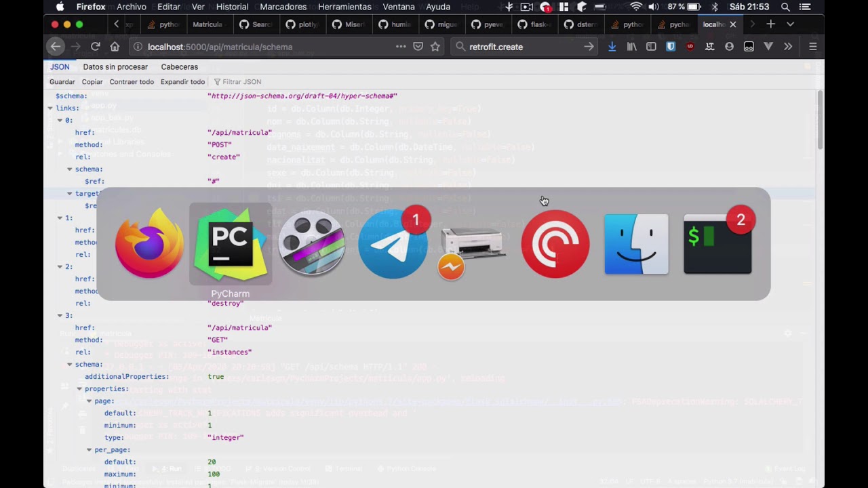Pick the red podcast app icon

coord(555,244)
